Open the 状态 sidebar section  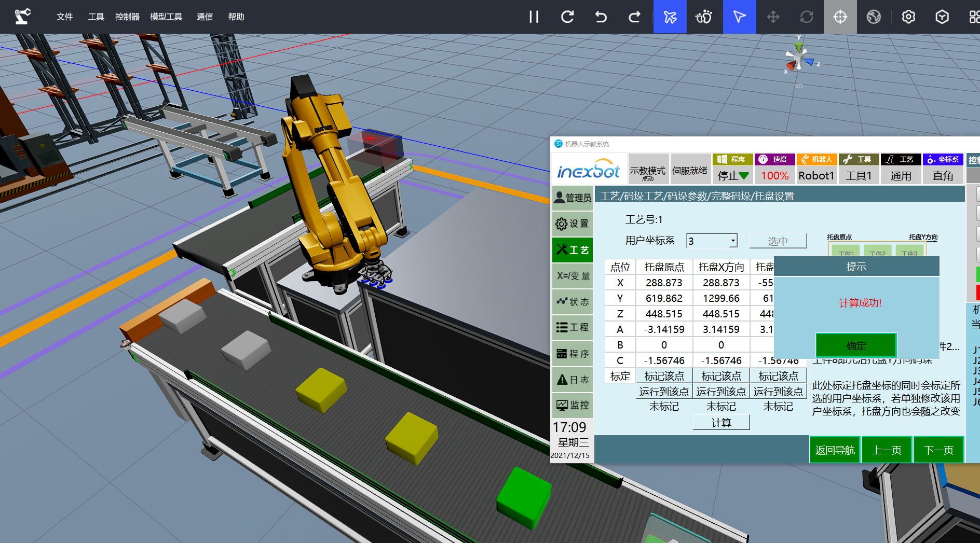[x=573, y=301]
